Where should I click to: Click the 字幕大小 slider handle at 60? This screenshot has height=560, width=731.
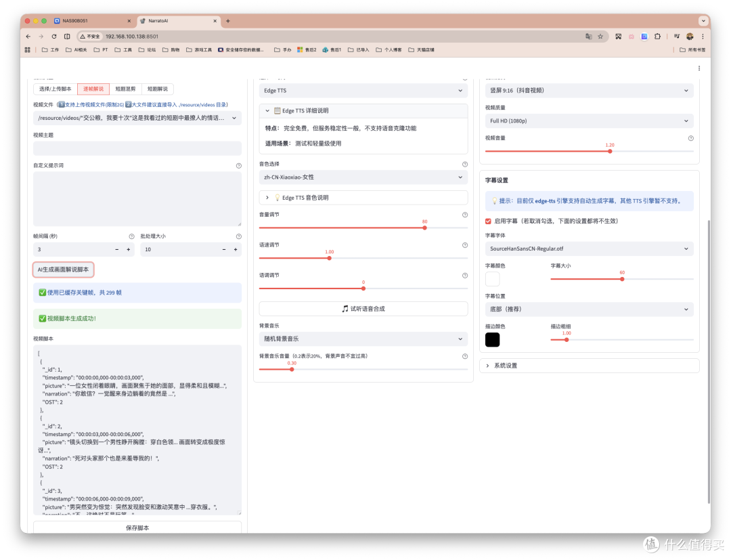[623, 279]
